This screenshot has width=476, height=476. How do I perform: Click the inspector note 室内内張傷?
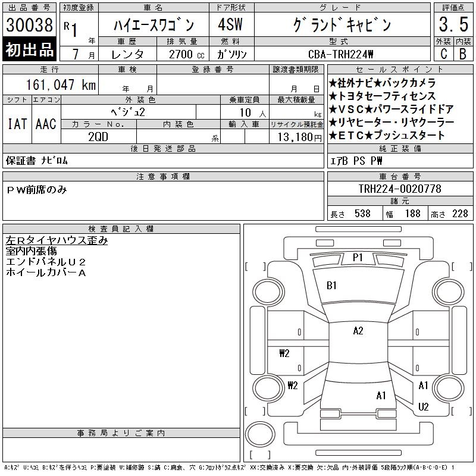32,250
